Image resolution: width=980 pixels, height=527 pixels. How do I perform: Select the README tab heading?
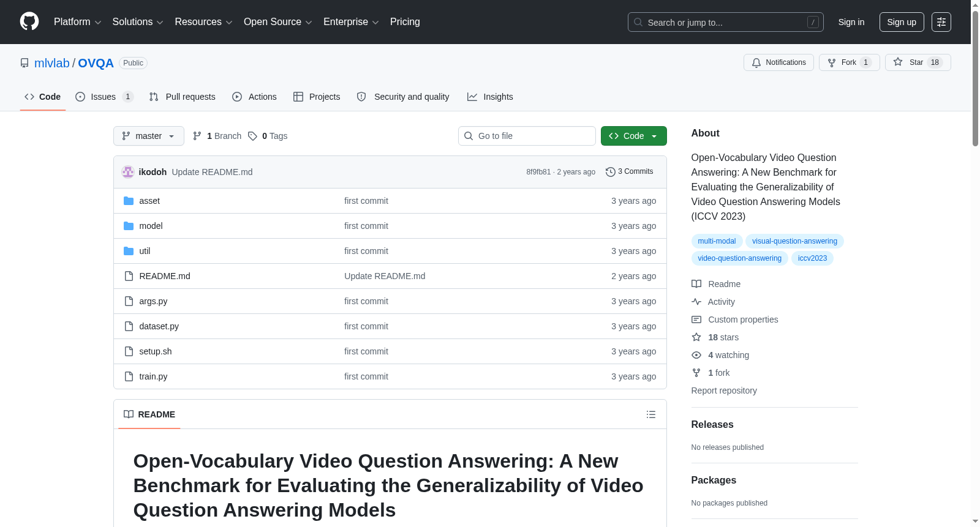coord(149,414)
